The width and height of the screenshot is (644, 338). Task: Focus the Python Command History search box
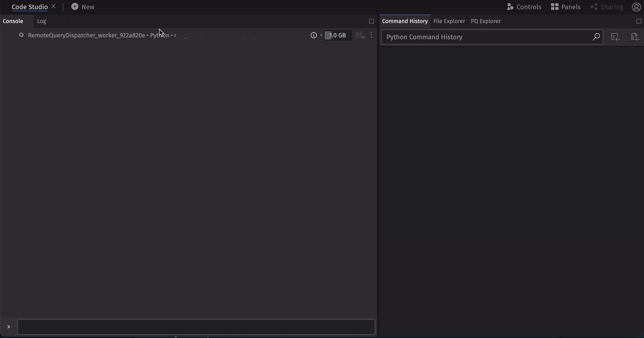point(492,37)
